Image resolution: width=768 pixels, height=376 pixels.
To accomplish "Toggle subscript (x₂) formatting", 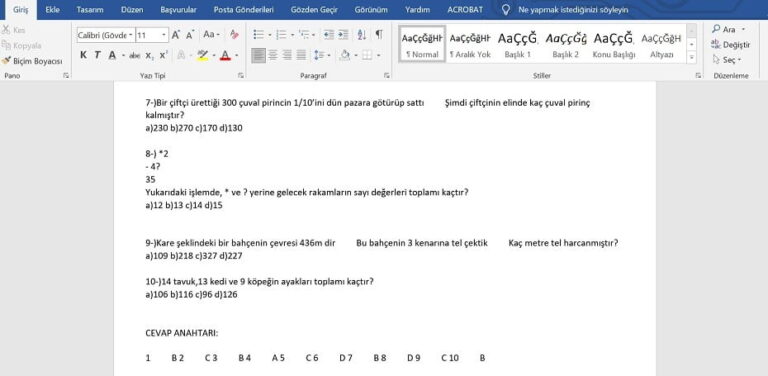I will pos(148,55).
